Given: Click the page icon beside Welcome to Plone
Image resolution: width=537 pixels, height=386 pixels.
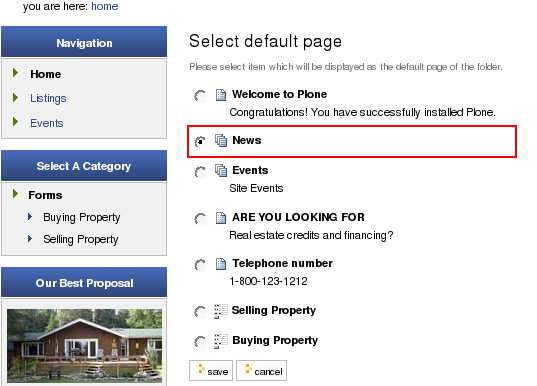Looking at the screenshot, I should click(x=221, y=95).
